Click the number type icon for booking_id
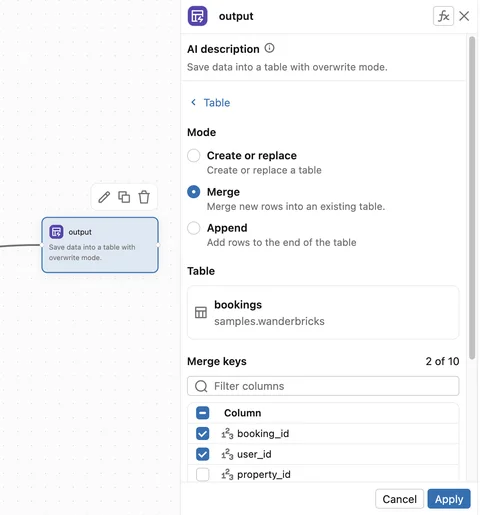 point(227,434)
